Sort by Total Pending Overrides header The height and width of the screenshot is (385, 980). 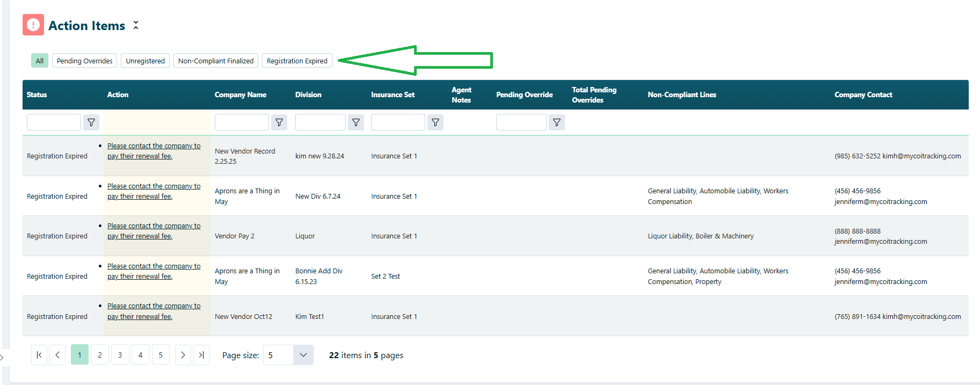[594, 95]
